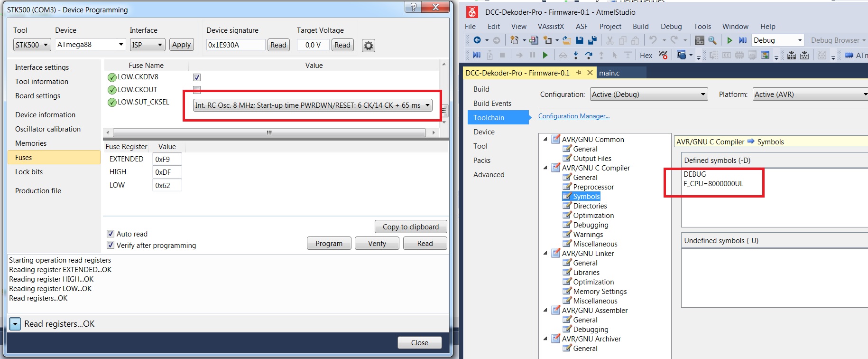This screenshot has height=359, width=868.
Task: Select the Memories page in Device Programming
Action: (x=31, y=143)
